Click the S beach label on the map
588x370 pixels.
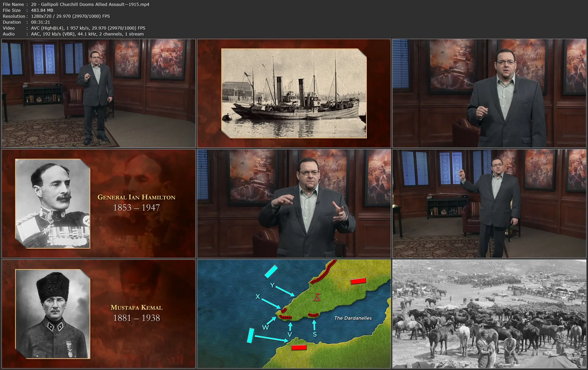(x=315, y=335)
